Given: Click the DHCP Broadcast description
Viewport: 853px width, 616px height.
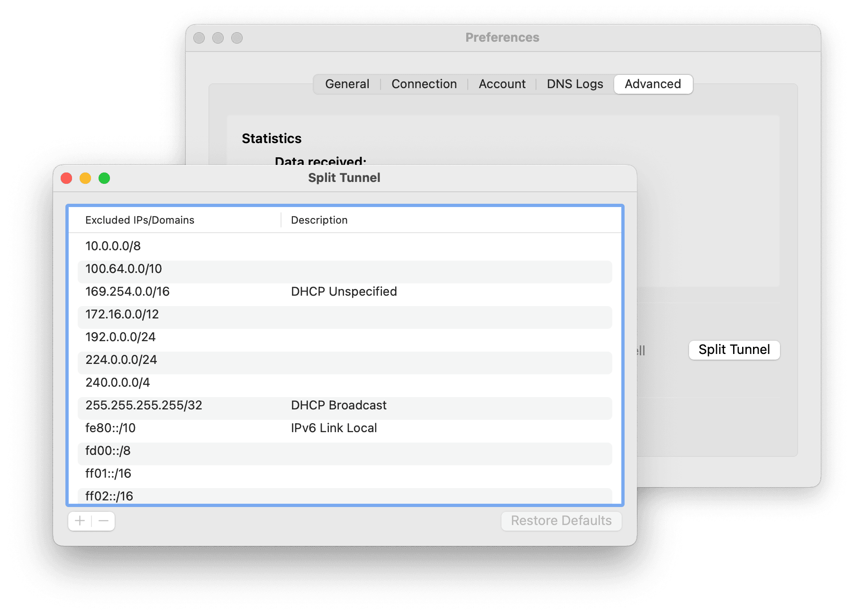Looking at the screenshot, I should tap(339, 405).
